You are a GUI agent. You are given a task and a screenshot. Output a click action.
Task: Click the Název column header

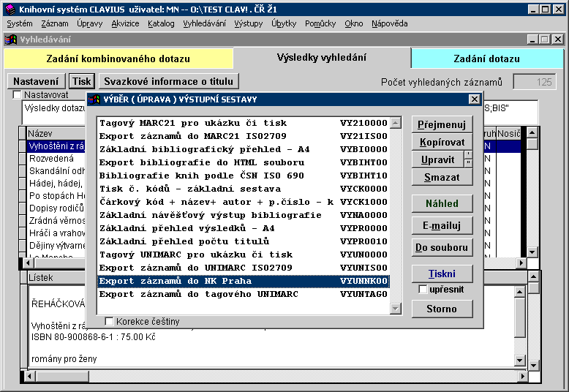pos(56,133)
